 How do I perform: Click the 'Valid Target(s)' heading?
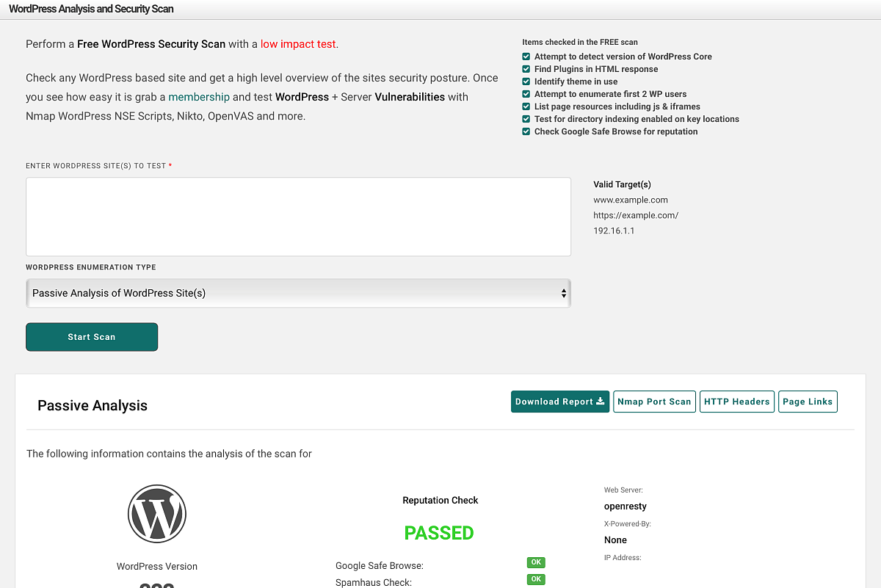point(623,184)
